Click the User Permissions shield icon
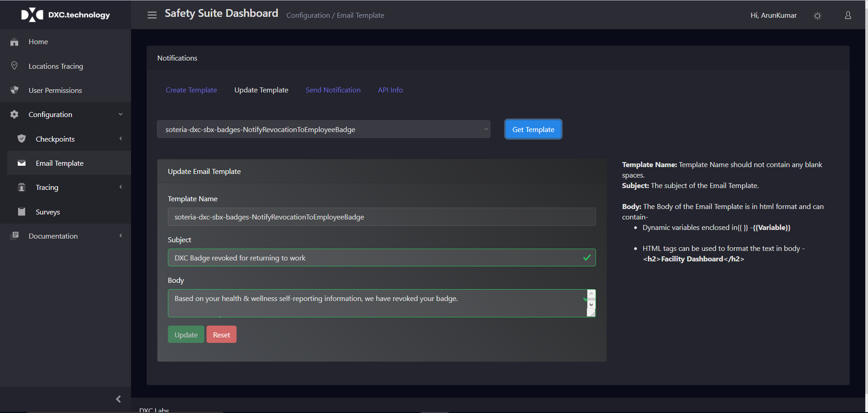The image size is (868, 413). [15, 90]
